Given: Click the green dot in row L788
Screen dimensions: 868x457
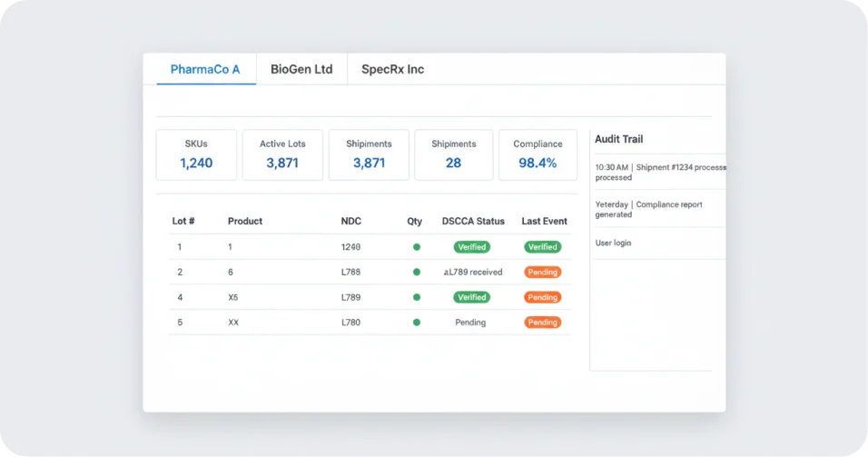Looking at the screenshot, I should tap(417, 272).
